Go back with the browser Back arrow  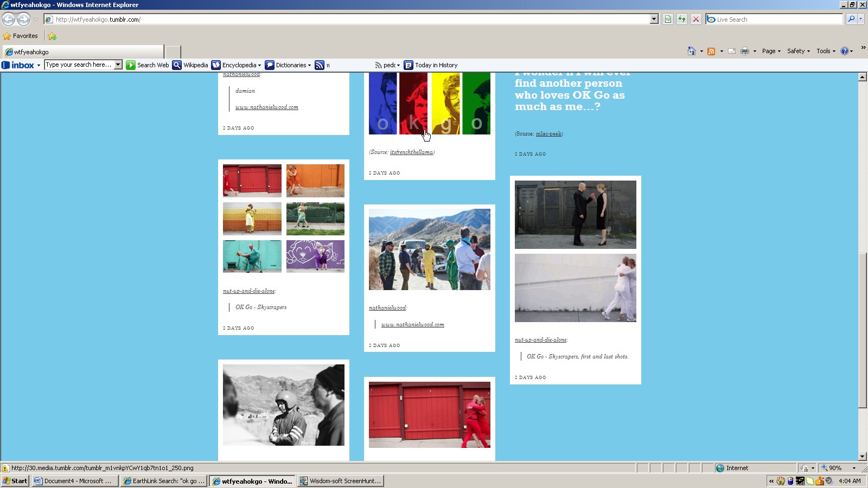click(x=9, y=19)
